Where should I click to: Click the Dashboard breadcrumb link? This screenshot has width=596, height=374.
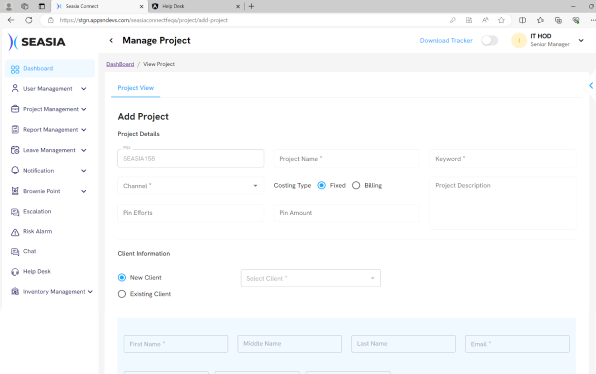tap(120, 64)
